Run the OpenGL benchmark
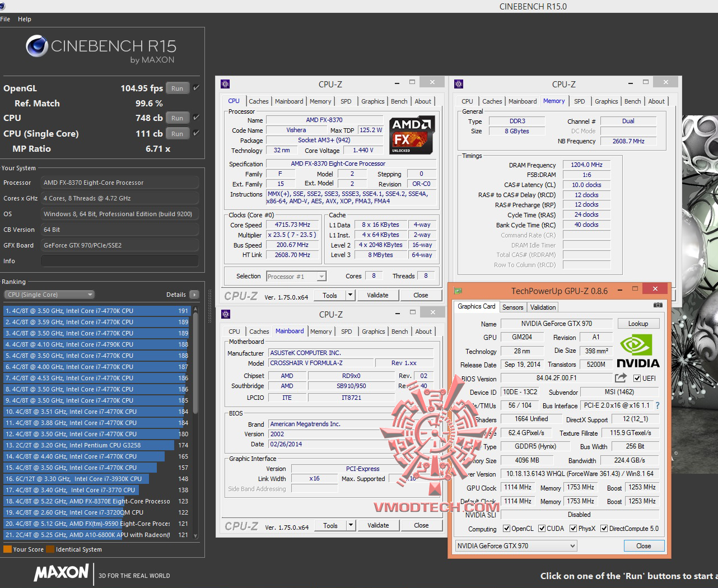Image resolution: width=718 pixels, height=588 pixels. click(x=178, y=88)
